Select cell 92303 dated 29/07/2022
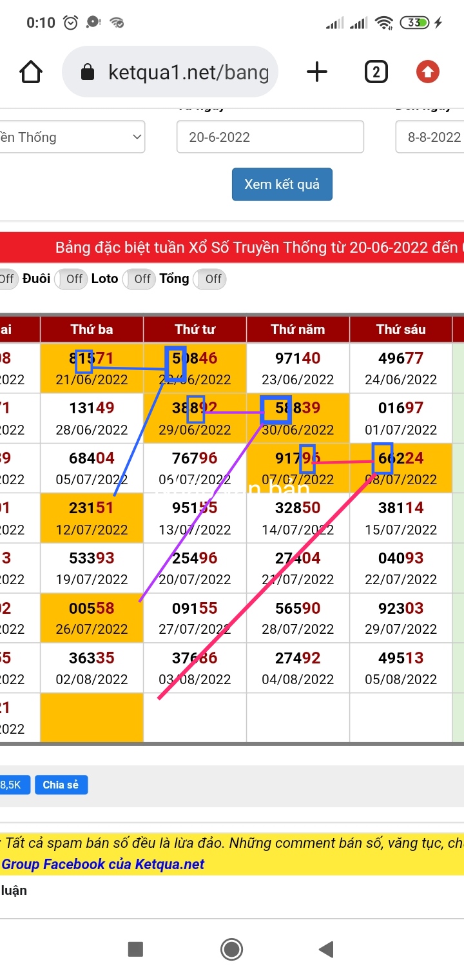Viewport: 464px width, 980px height. coord(401,618)
